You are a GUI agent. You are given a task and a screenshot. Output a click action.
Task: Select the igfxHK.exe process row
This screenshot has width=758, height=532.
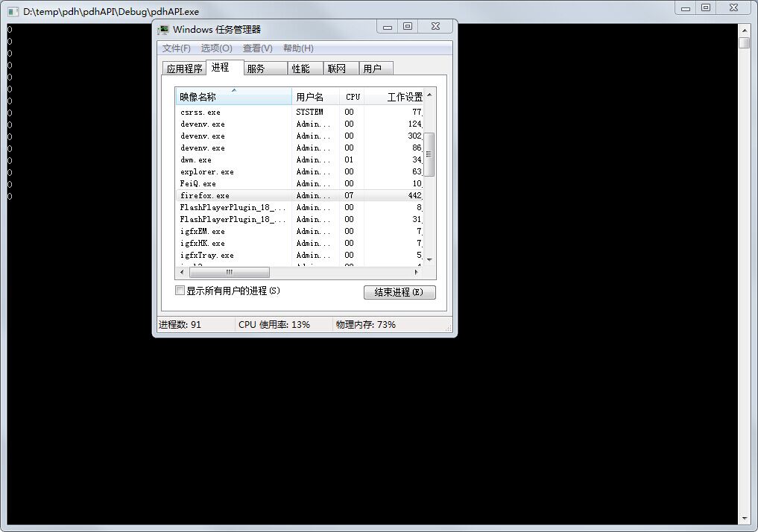coord(299,243)
